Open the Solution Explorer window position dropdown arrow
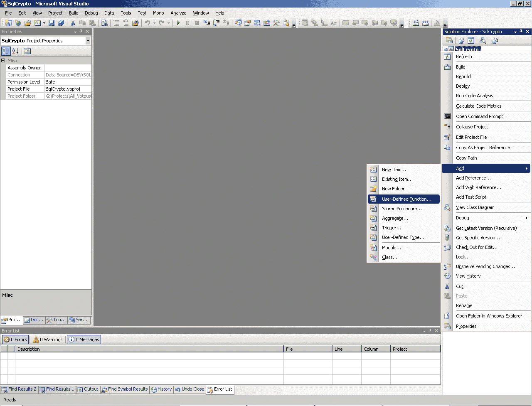The image size is (532, 406). pyautogui.click(x=515, y=32)
